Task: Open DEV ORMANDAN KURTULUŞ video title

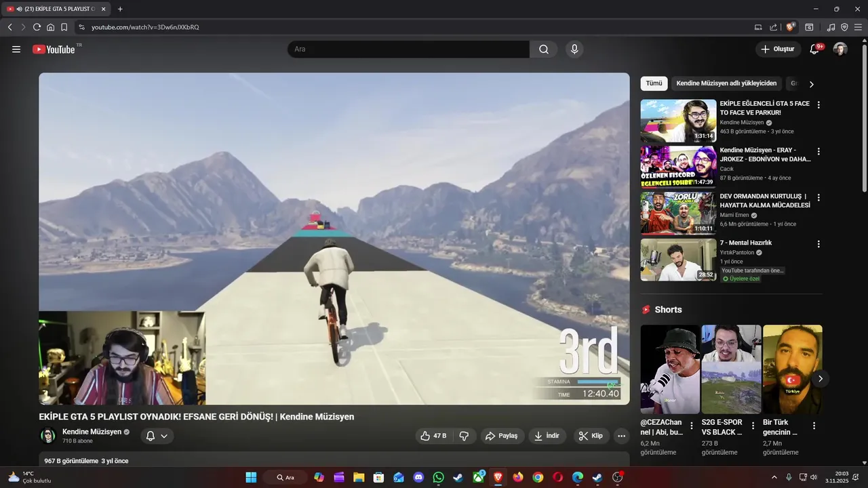Action: click(x=765, y=201)
